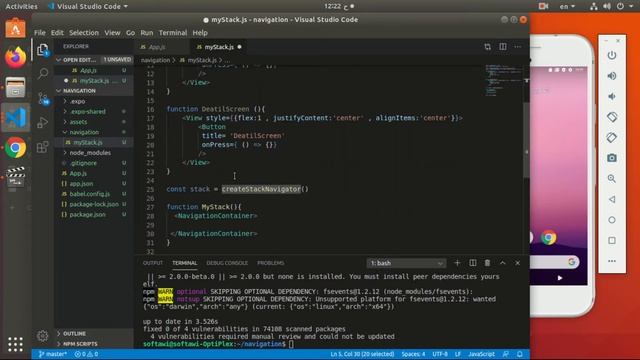The width and height of the screenshot is (640, 360).
Task: Click the Spaces: 4 indentation setting
Action: (413, 354)
